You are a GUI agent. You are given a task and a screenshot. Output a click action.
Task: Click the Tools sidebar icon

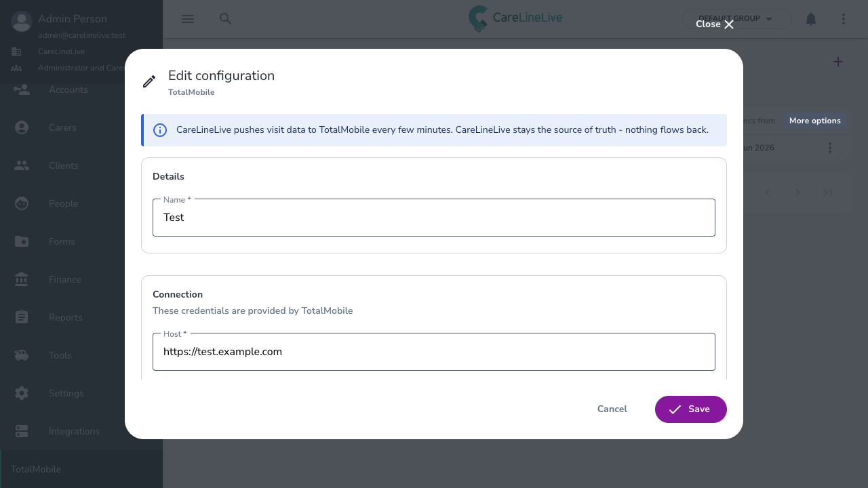tap(22, 355)
